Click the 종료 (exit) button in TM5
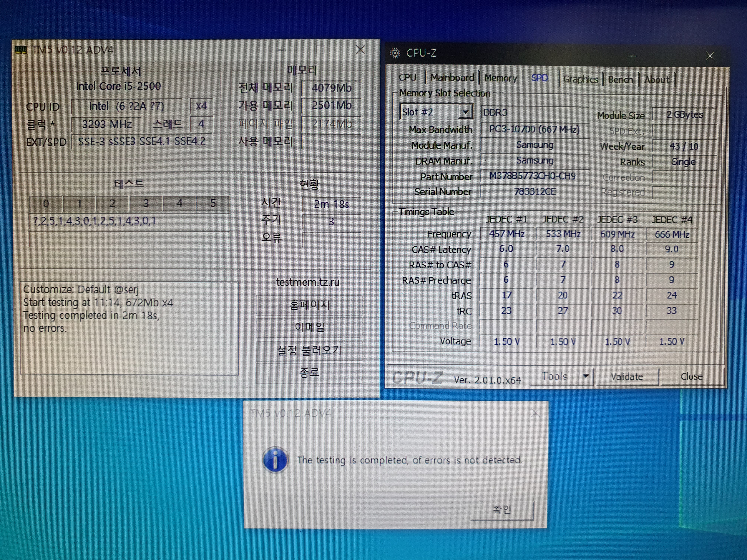747x560 pixels. click(x=309, y=373)
